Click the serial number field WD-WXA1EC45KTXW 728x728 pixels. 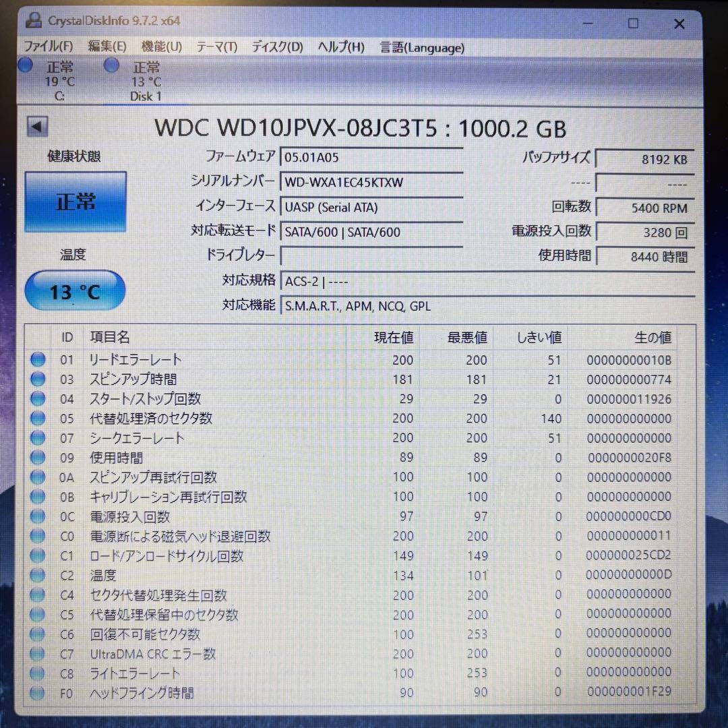click(x=371, y=182)
